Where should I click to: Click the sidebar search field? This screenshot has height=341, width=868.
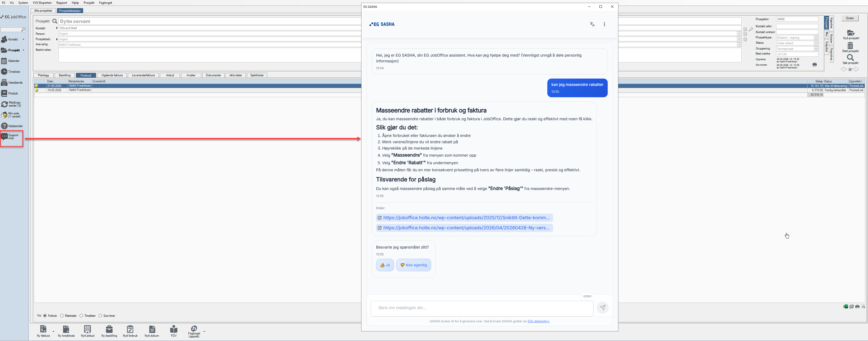(x=13, y=30)
